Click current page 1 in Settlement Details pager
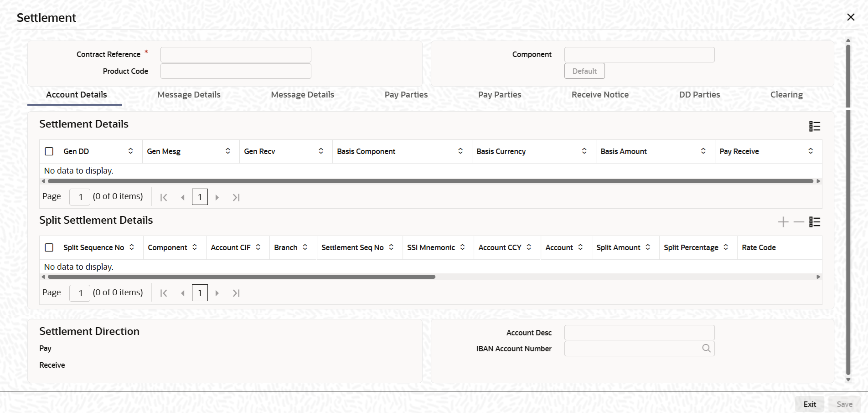Screen dimensions: 868x416 coord(200,197)
